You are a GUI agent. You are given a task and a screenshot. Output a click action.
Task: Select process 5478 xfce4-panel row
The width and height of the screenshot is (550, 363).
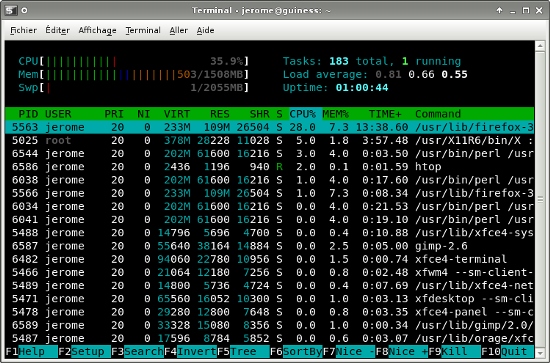(269, 312)
